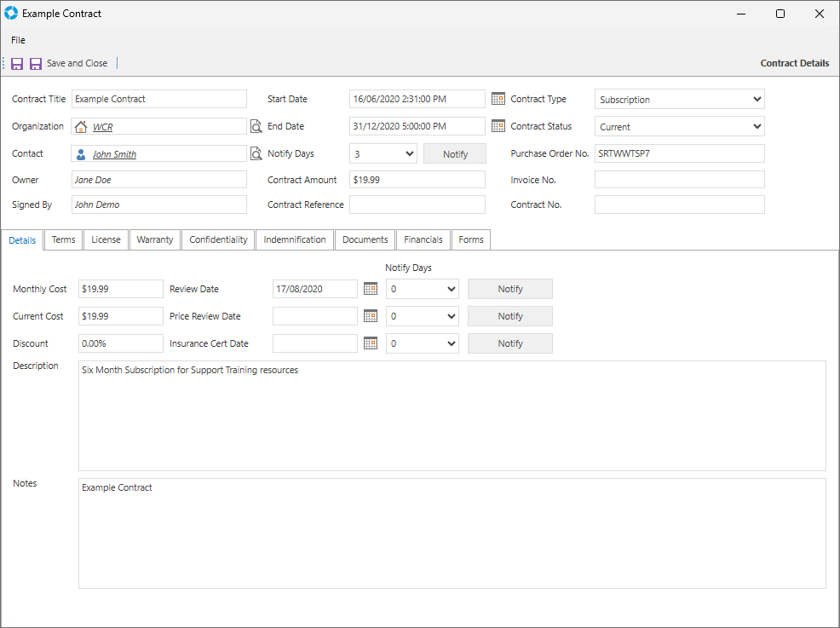
Task: Click the Save icon in toolbar
Action: [17, 64]
